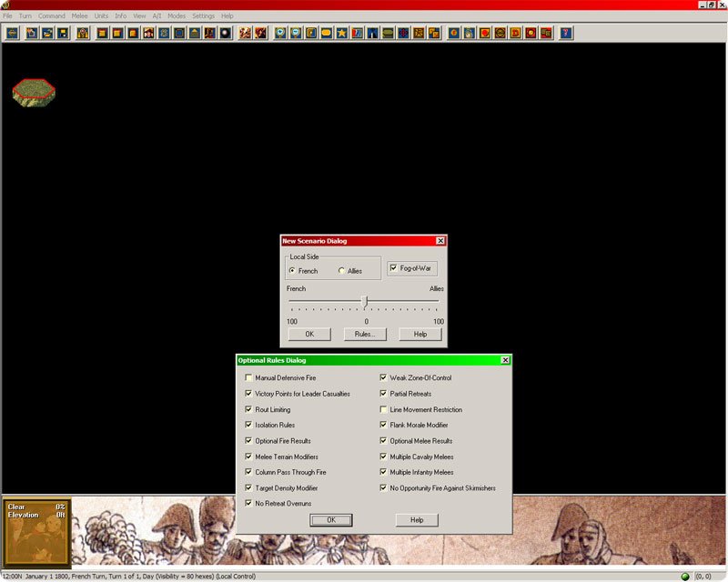728x582 pixels.
Task: Click the yellow oval toolbar icon
Action: (x=326, y=34)
